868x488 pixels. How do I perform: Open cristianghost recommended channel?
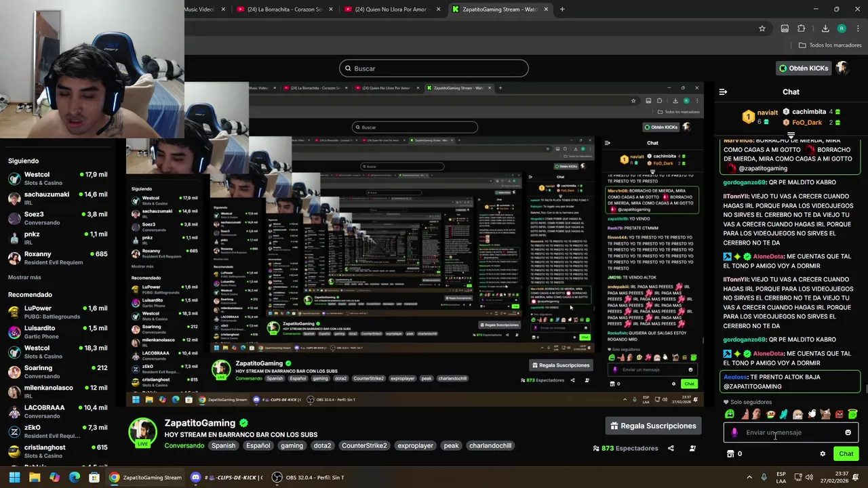[x=58, y=451]
